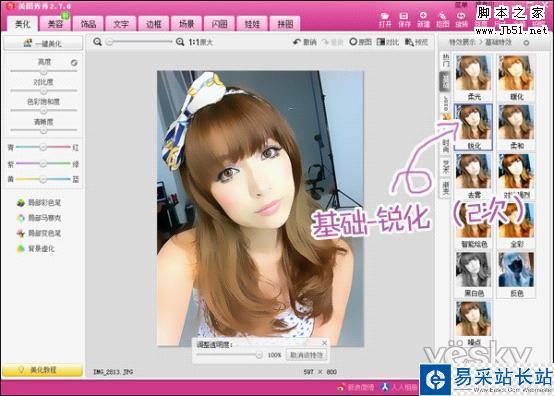Apply the 全彩 effect thumbnail
Screen dimensions: 554x396
coord(516,225)
